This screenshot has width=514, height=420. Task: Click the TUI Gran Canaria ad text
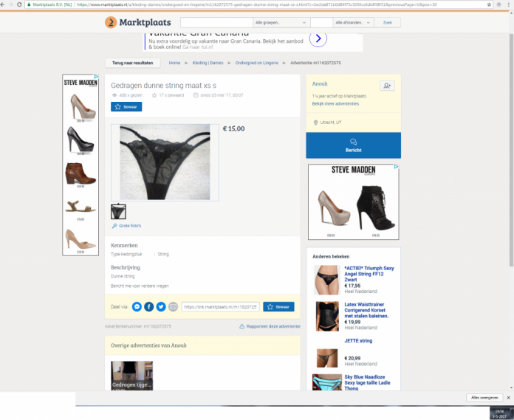coord(226,44)
